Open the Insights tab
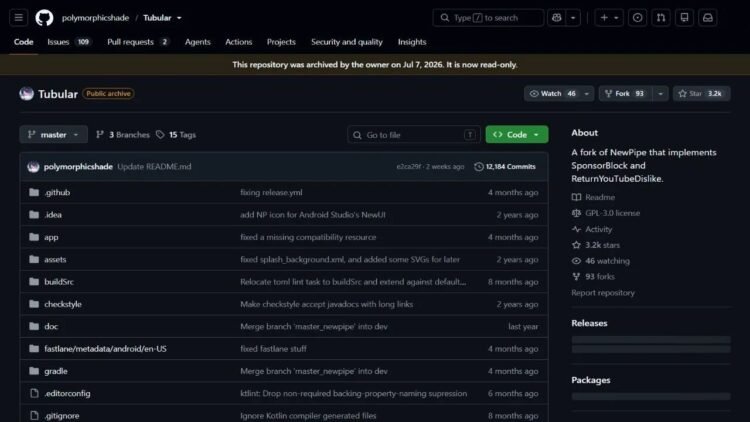 [412, 42]
